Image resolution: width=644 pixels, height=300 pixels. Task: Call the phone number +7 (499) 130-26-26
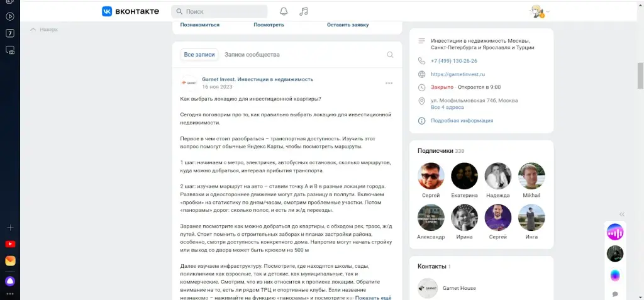[x=454, y=61]
